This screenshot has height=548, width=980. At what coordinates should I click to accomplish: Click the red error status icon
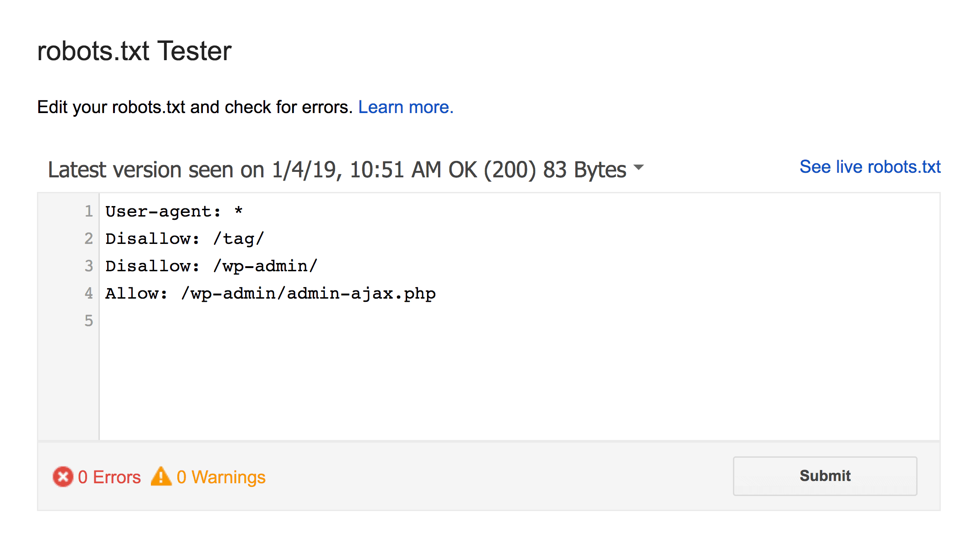[x=62, y=477]
